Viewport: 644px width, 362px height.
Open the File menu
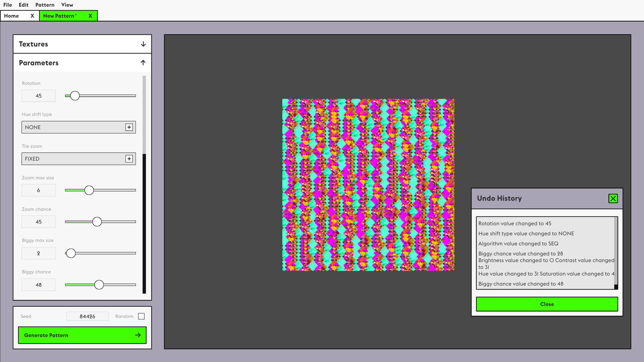[x=8, y=5]
